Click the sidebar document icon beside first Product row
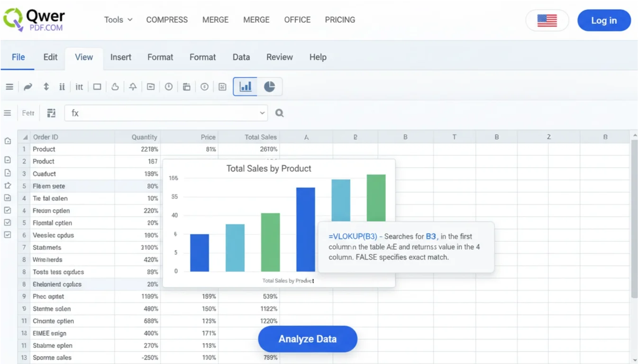The width and height of the screenshot is (638, 364). tap(8, 160)
